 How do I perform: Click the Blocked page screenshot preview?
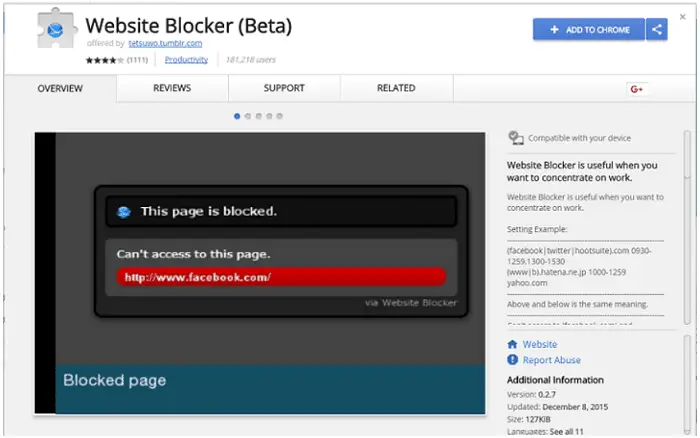(x=260, y=273)
